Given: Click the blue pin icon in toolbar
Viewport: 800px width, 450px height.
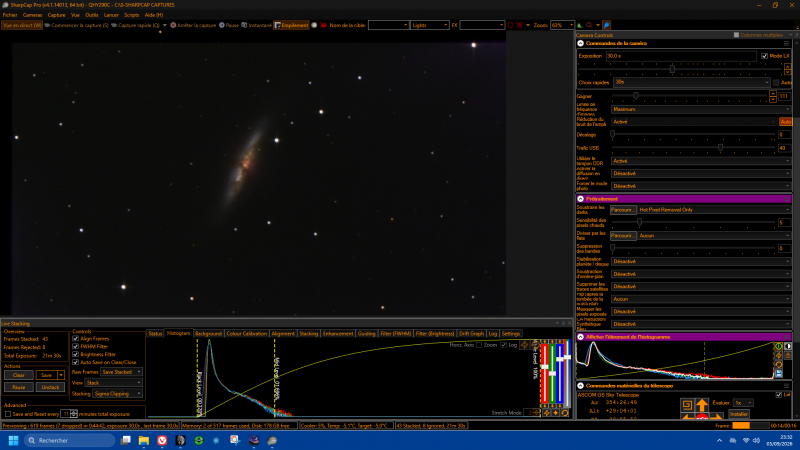Looking at the screenshot, I should click(607, 25).
